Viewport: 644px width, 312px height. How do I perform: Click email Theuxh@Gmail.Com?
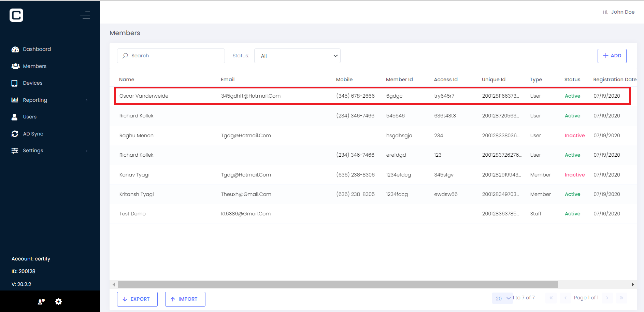pyautogui.click(x=246, y=194)
